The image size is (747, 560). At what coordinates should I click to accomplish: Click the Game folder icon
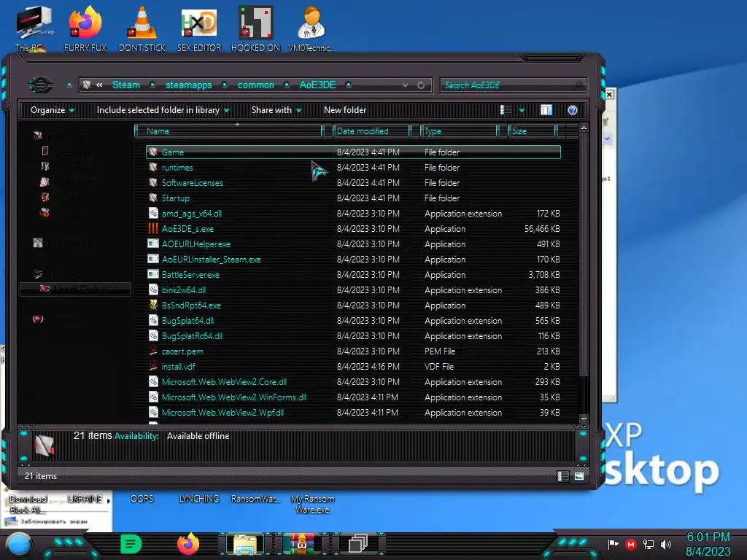click(153, 152)
